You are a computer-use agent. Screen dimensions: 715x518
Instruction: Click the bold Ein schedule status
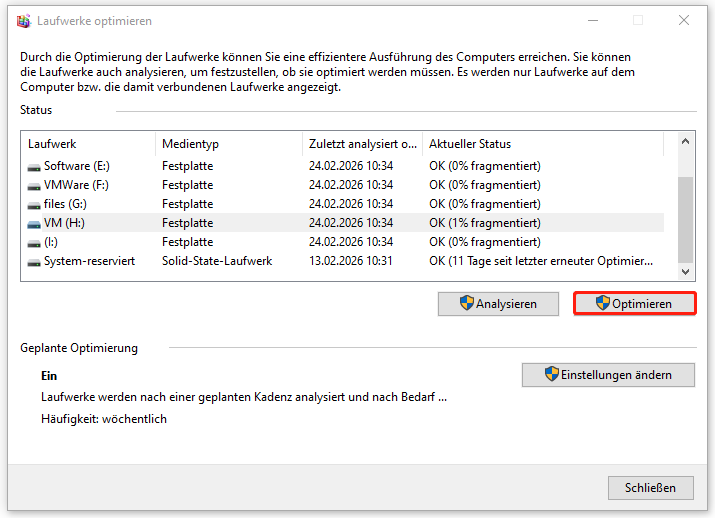pos(49,376)
